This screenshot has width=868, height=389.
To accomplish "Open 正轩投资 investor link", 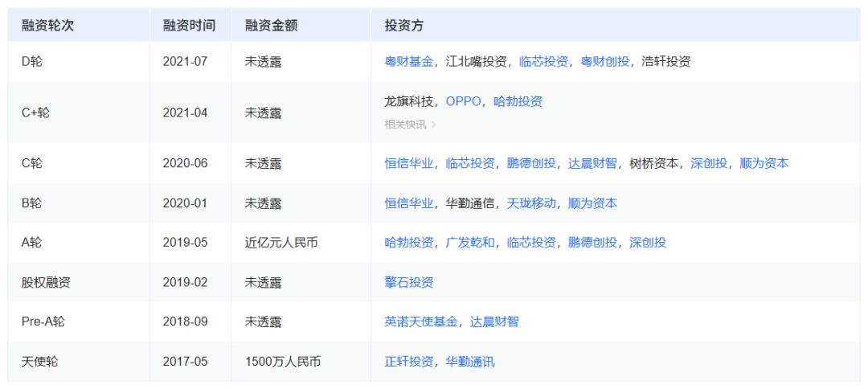I will pyautogui.click(x=408, y=362).
